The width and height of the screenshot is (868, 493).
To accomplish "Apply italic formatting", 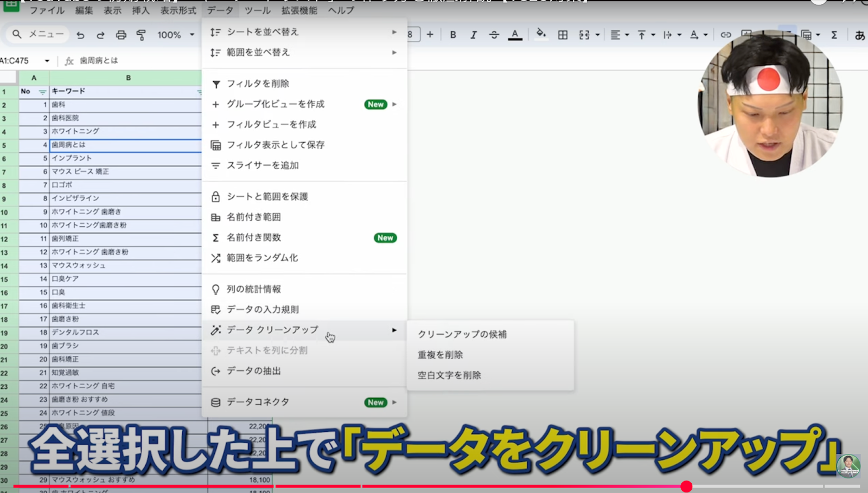I will 474,35.
